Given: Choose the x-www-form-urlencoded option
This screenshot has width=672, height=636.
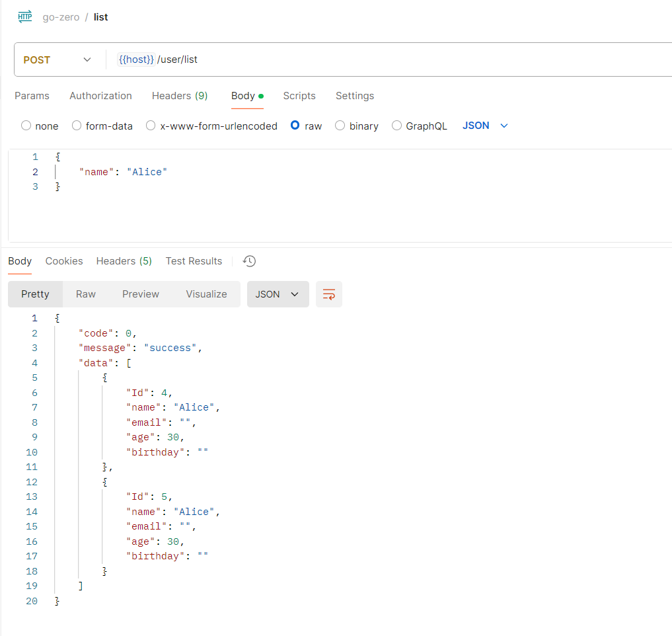Looking at the screenshot, I should click(151, 126).
